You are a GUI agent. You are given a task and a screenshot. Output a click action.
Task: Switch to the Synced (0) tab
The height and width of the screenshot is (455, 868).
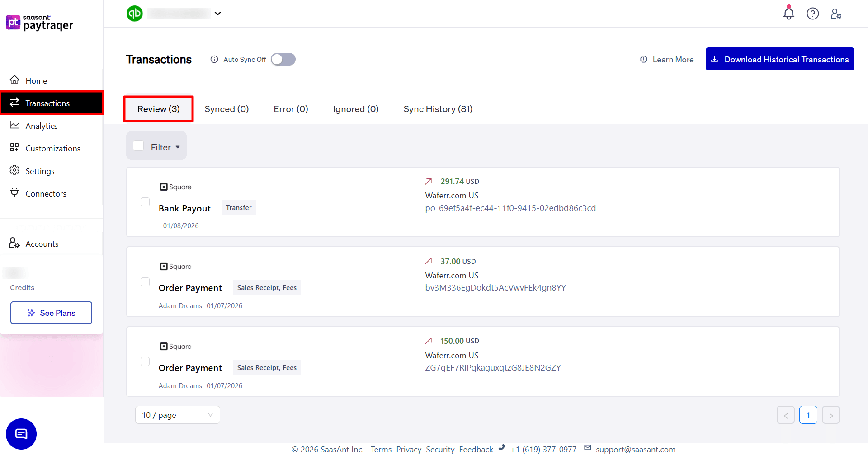pyautogui.click(x=226, y=109)
